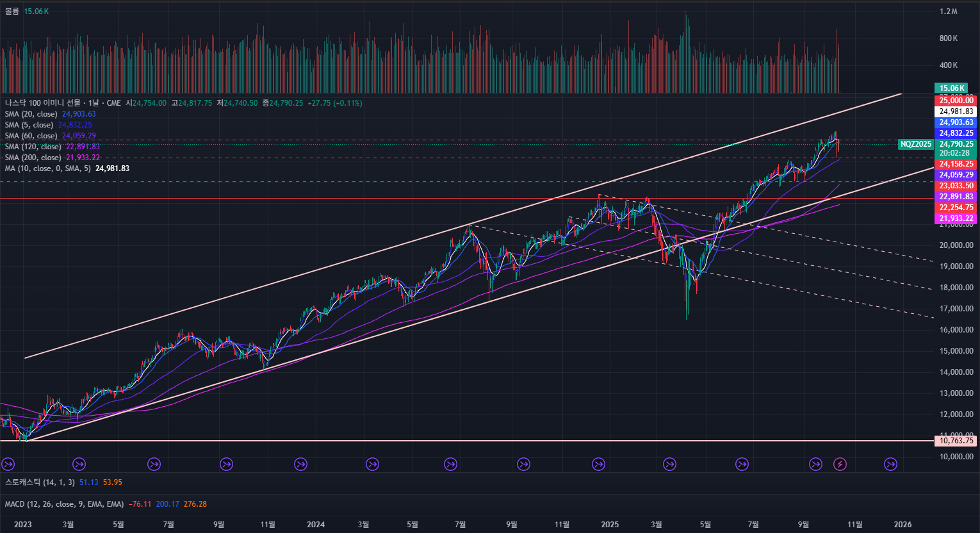Click the red 25,000.00 price label
Image resolution: width=980 pixels, height=533 pixels.
[x=956, y=101]
